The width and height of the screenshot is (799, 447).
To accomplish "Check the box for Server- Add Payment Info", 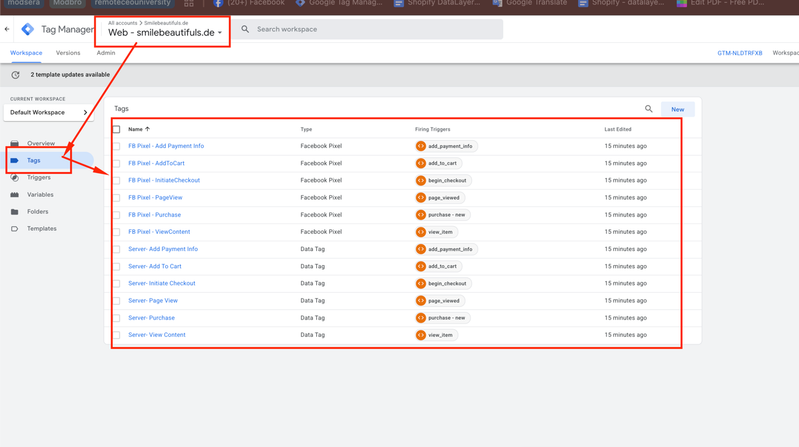I will click(x=117, y=249).
